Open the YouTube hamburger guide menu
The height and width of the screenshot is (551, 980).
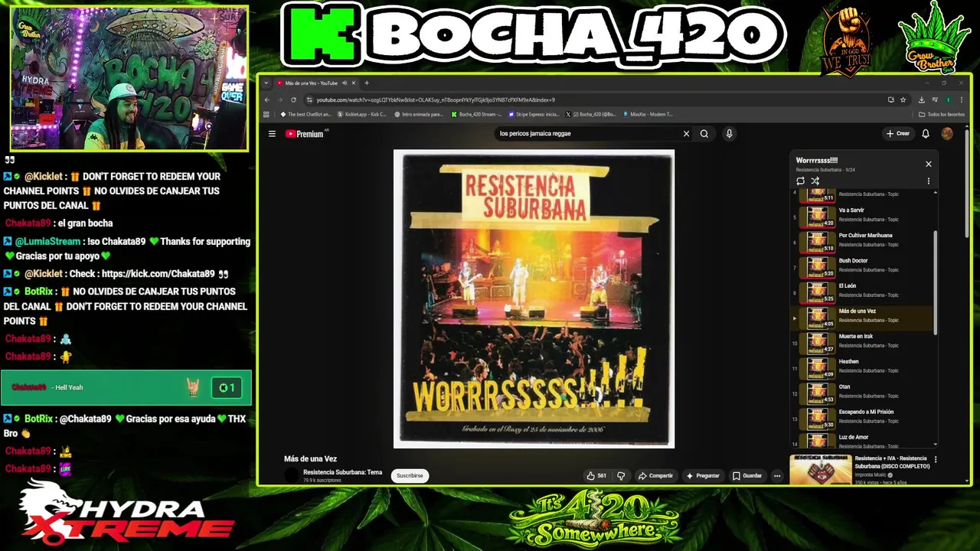point(272,134)
